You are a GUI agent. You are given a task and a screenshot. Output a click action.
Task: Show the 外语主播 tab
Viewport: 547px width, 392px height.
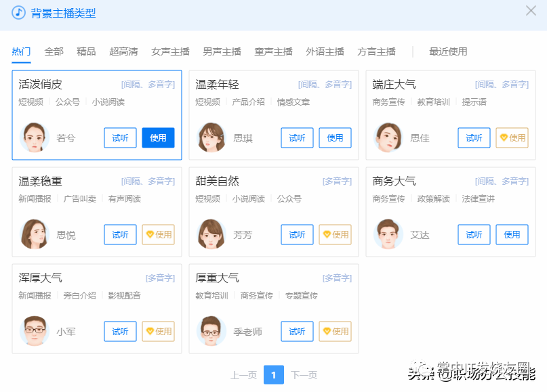pyautogui.click(x=325, y=51)
